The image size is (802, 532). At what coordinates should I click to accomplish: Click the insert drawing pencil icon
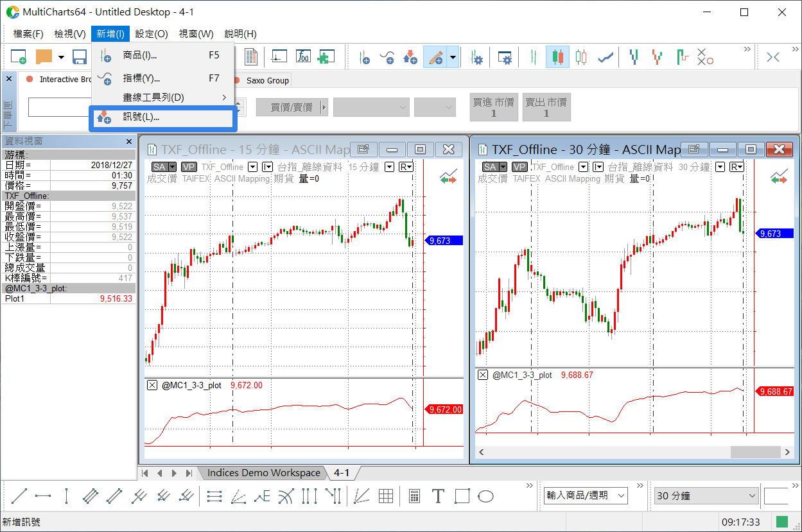point(437,57)
